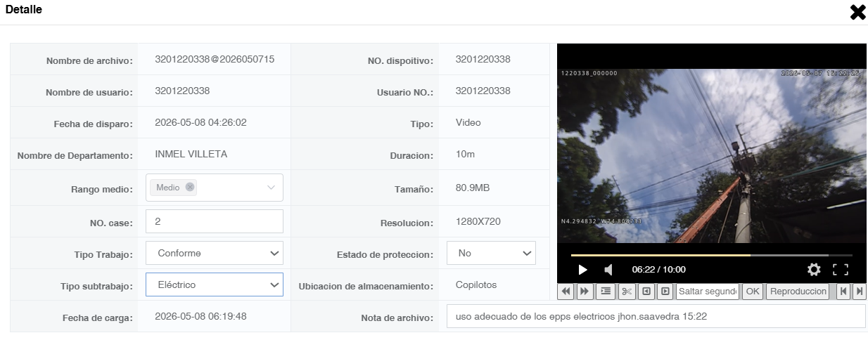Focus the NO. case input field
868x340 pixels.
click(215, 221)
